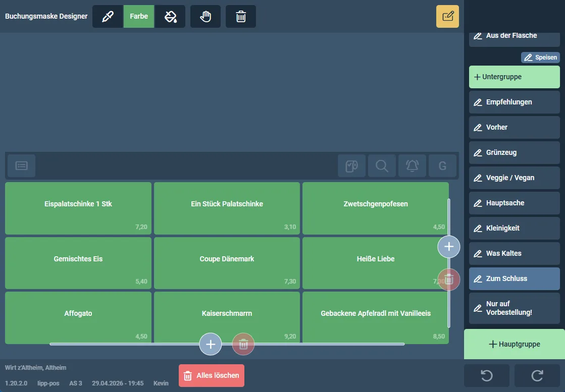Click the Farbe color button
The width and height of the screenshot is (565, 392).
139,16
